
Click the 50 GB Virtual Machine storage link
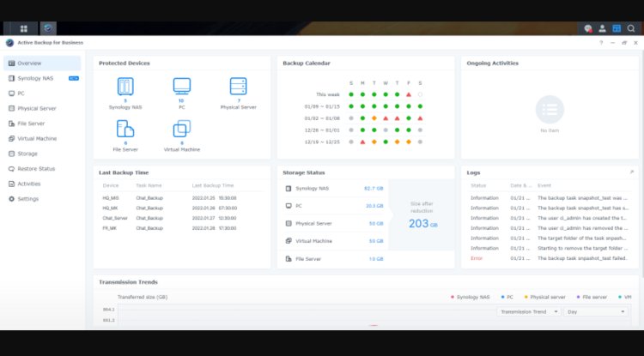tap(376, 241)
